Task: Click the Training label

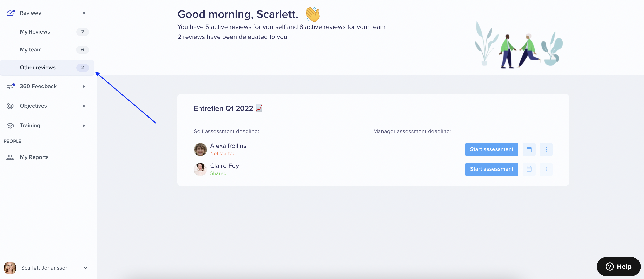Action: 30,125
